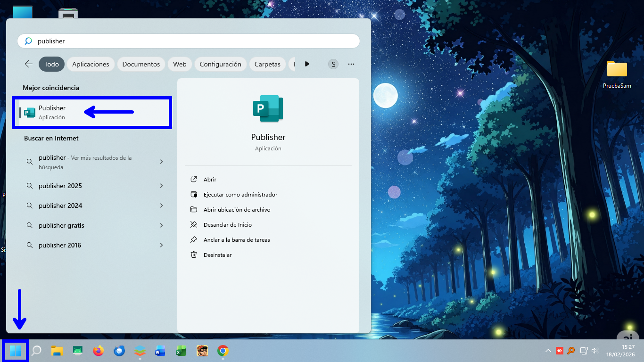Open Microsoft Excel from the taskbar
The height and width of the screenshot is (362, 644).
point(181,351)
